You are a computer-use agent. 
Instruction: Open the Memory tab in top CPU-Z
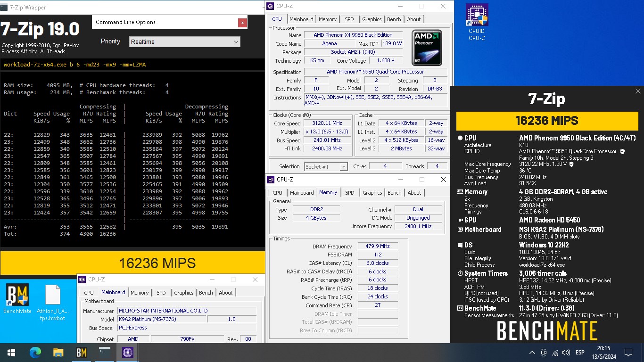328,19
